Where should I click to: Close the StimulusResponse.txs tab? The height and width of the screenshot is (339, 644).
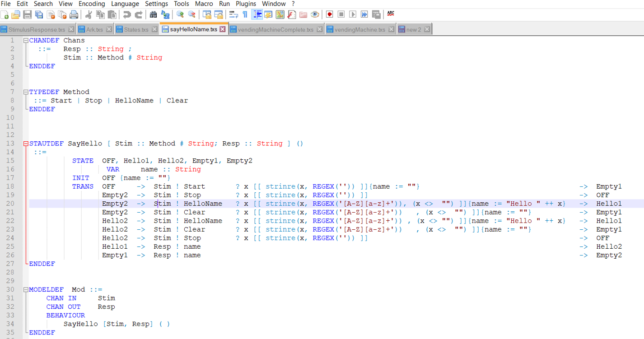click(70, 29)
